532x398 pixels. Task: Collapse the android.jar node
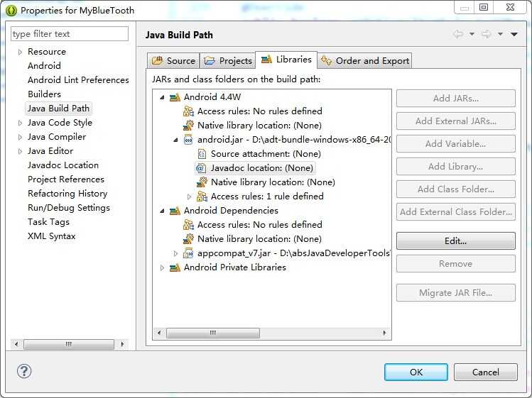pyautogui.click(x=175, y=140)
